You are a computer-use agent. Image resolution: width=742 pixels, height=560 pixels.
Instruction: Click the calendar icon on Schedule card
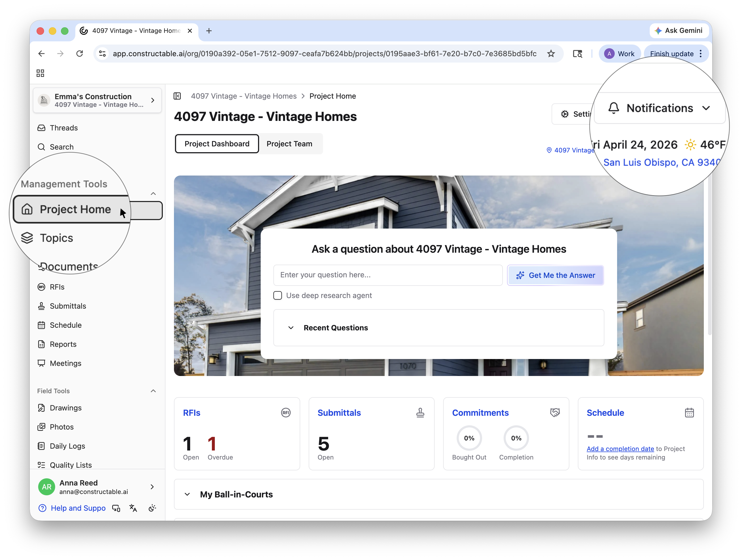tap(689, 413)
